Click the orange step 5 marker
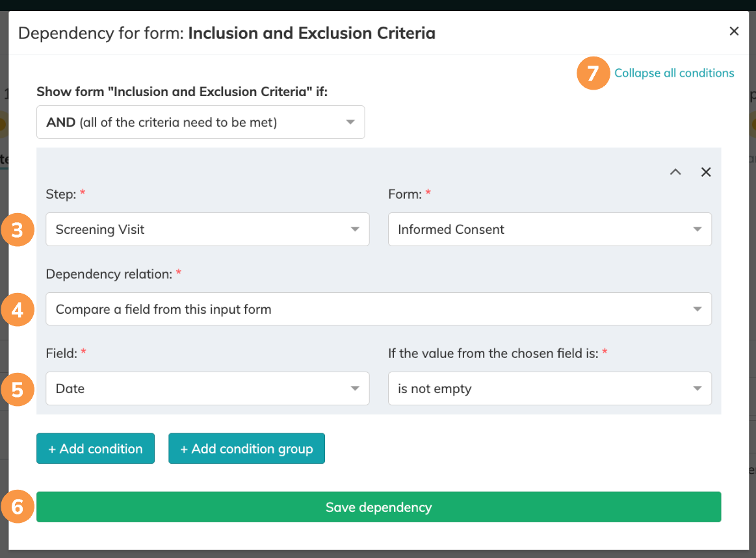This screenshot has width=756, height=558. coord(18,389)
